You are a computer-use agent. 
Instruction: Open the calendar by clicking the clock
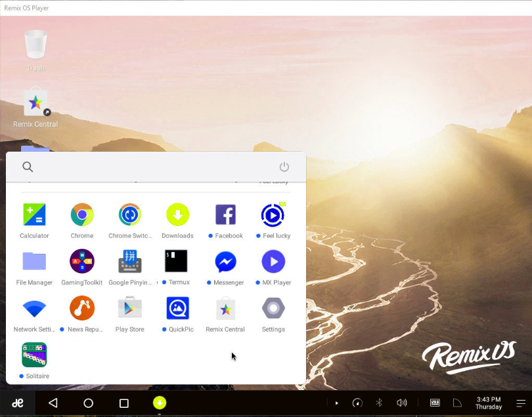489,403
